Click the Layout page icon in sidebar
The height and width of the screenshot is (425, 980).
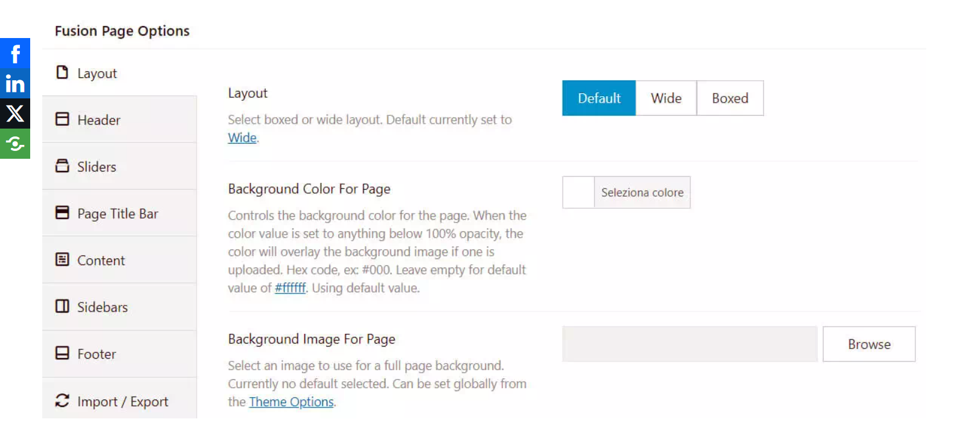(x=62, y=72)
